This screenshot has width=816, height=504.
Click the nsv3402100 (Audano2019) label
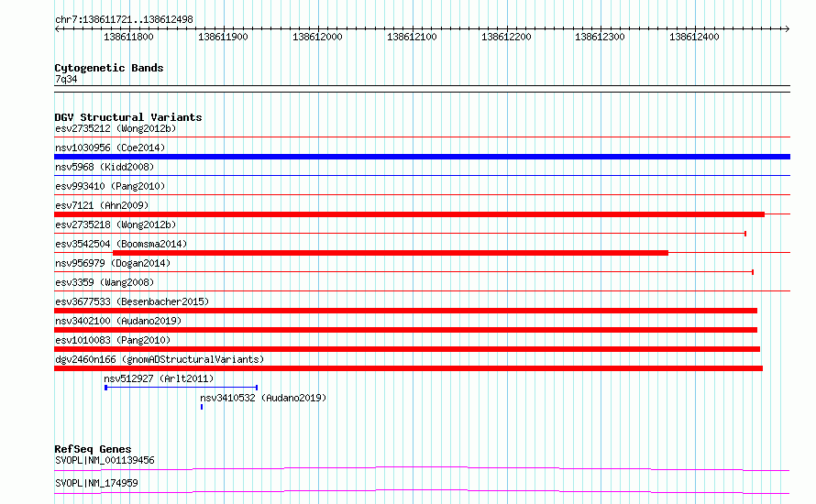coord(118,321)
